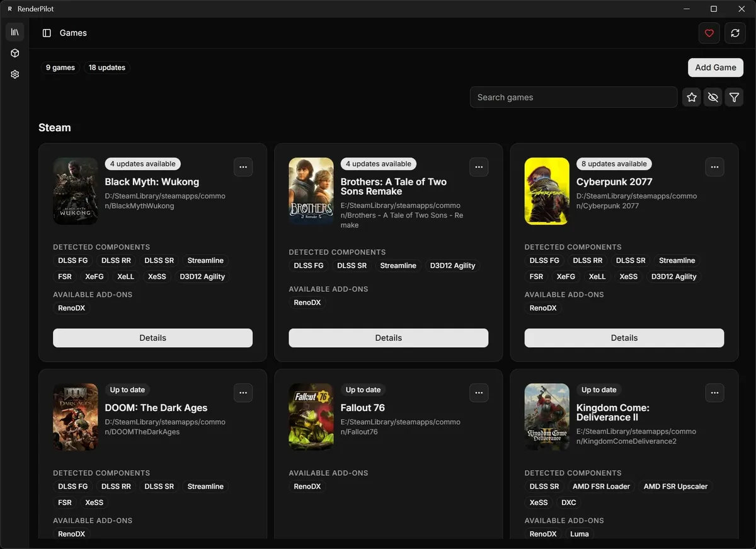Click the 18 updates badge
This screenshot has height=549, width=756.
pos(107,67)
